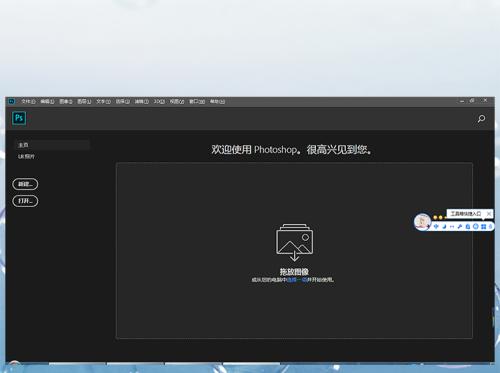Select LR 照片 in the left sidebar
The image size is (500, 373).
coord(26,156)
